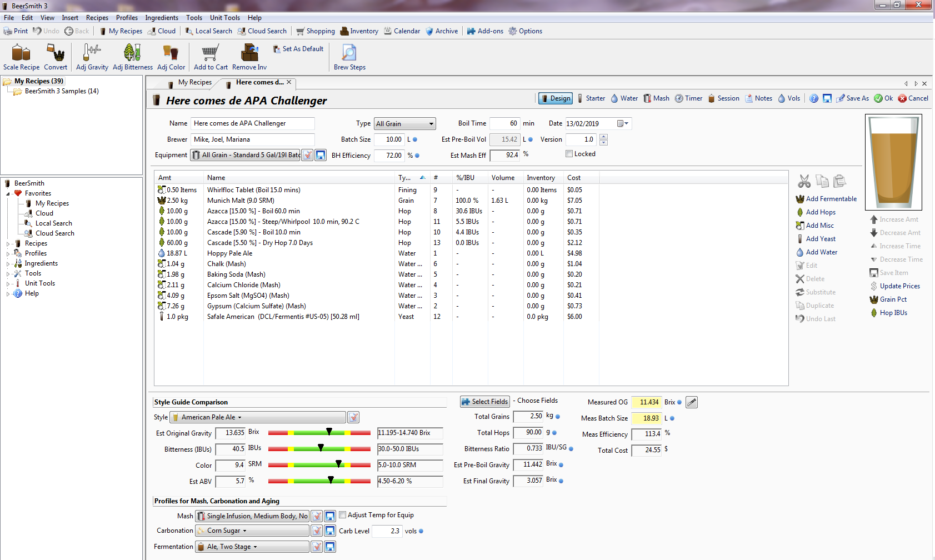This screenshot has width=935, height=560.
Task: Open the Shopping list
Action: (x=315, y=31)
